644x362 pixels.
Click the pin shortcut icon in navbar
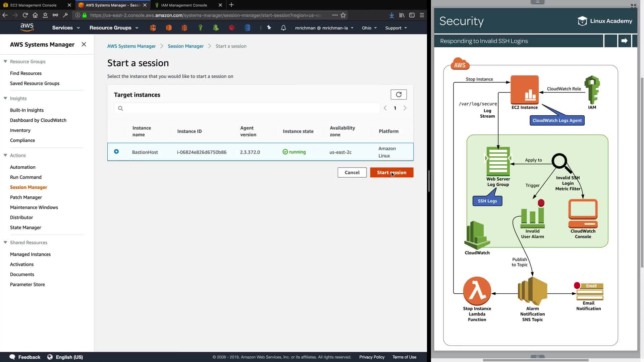click(x=269, y=28)
